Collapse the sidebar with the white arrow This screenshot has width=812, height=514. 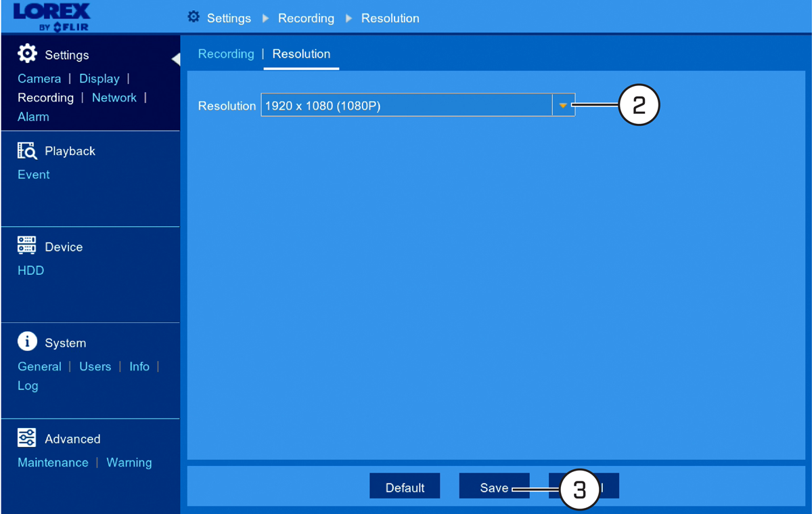(x=176, y=59)
